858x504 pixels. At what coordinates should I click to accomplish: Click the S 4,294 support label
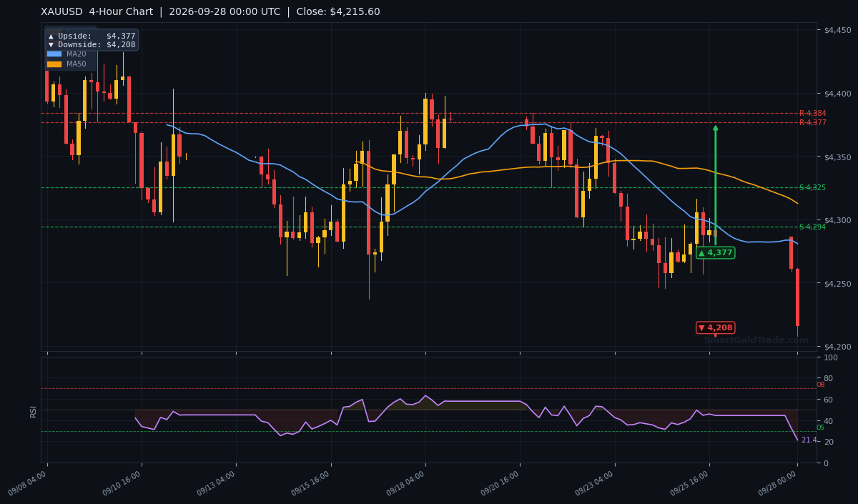click(812, 227)
